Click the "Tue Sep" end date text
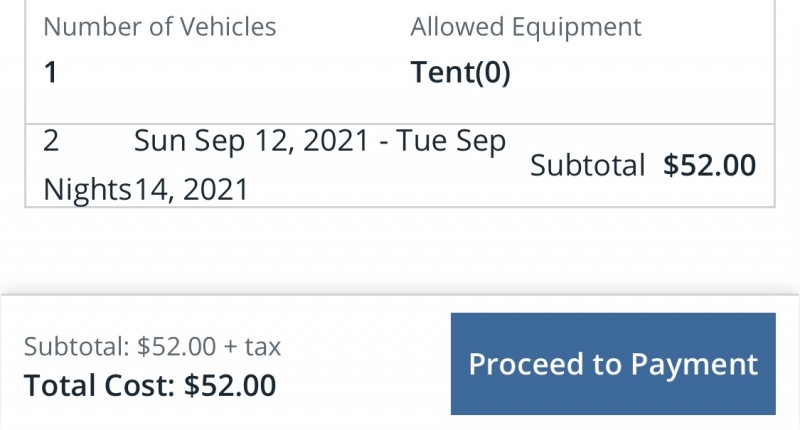 pos(451,142)
